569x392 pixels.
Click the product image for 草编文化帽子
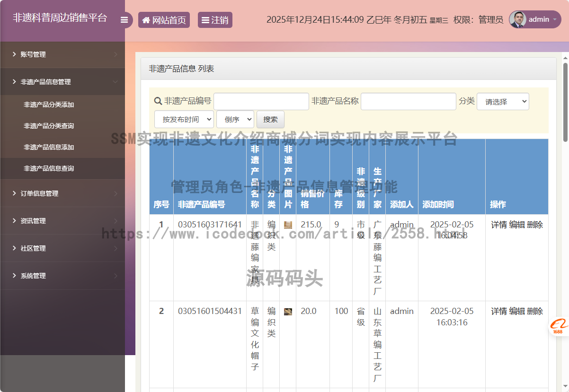pos(288,311)
